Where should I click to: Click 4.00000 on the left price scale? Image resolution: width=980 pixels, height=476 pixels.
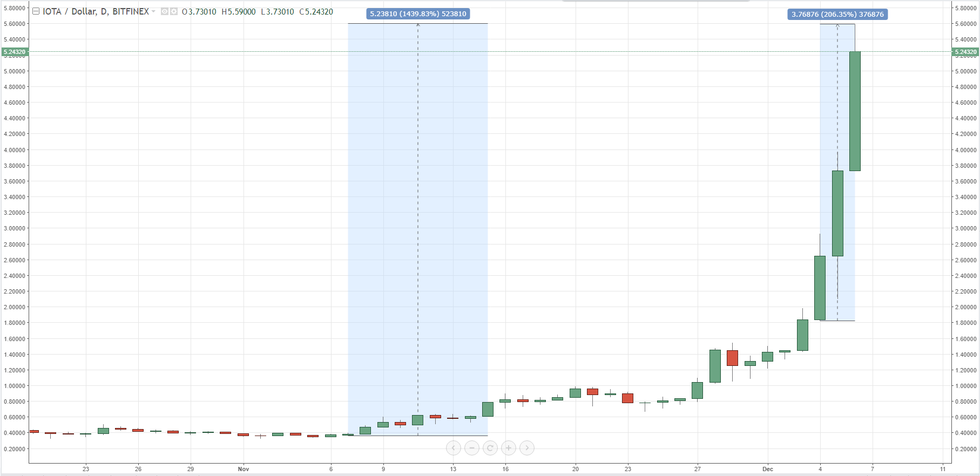tap(15, 150)
